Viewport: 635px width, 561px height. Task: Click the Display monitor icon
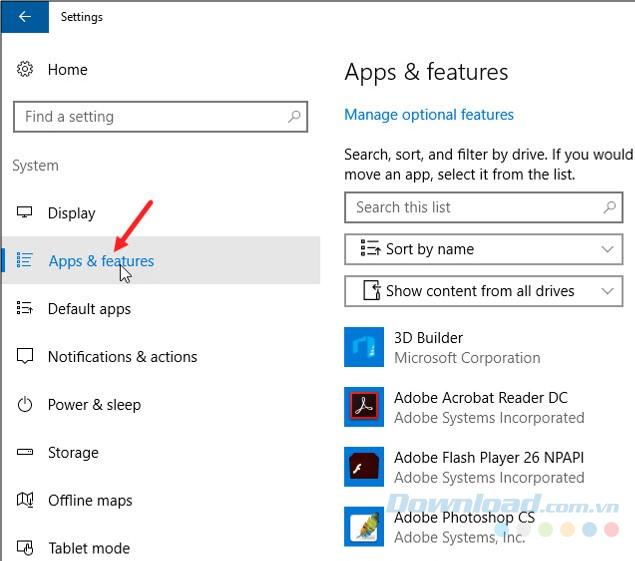(x=25, y=212)
